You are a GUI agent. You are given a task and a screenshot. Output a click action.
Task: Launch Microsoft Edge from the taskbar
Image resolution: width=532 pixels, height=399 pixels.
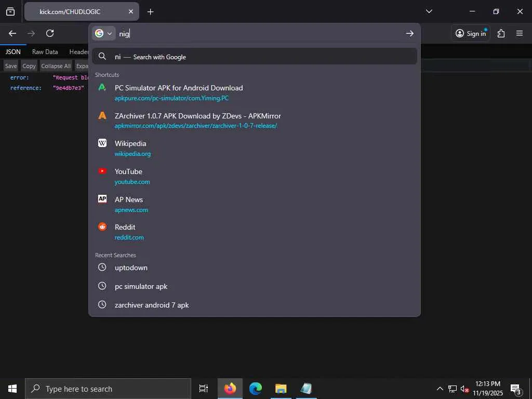(256, 389)
